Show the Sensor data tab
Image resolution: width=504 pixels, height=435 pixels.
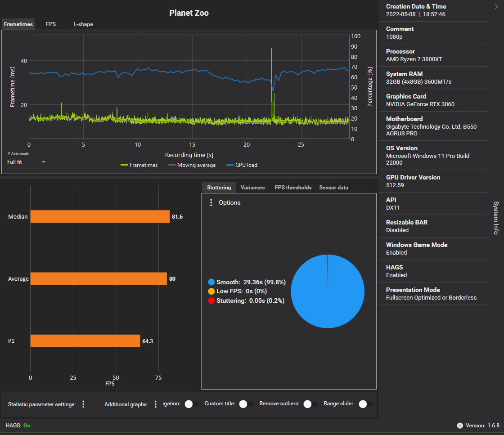tap(333, 187)
